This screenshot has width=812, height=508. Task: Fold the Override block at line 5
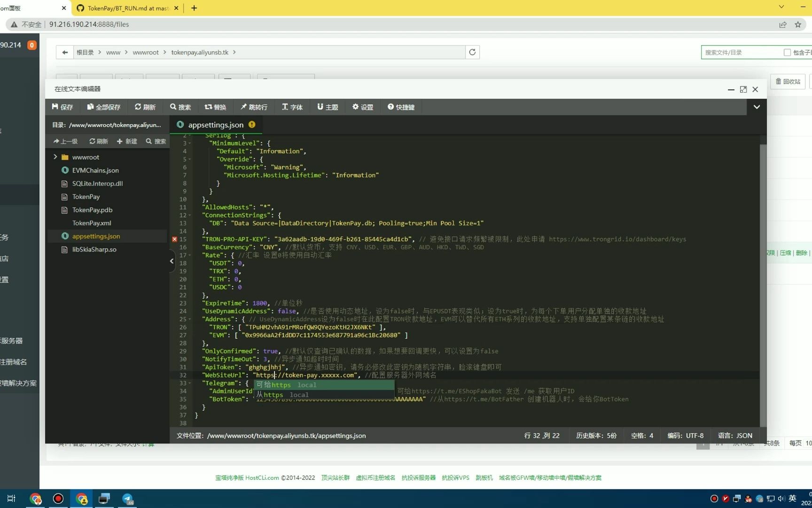pos(190,159)
